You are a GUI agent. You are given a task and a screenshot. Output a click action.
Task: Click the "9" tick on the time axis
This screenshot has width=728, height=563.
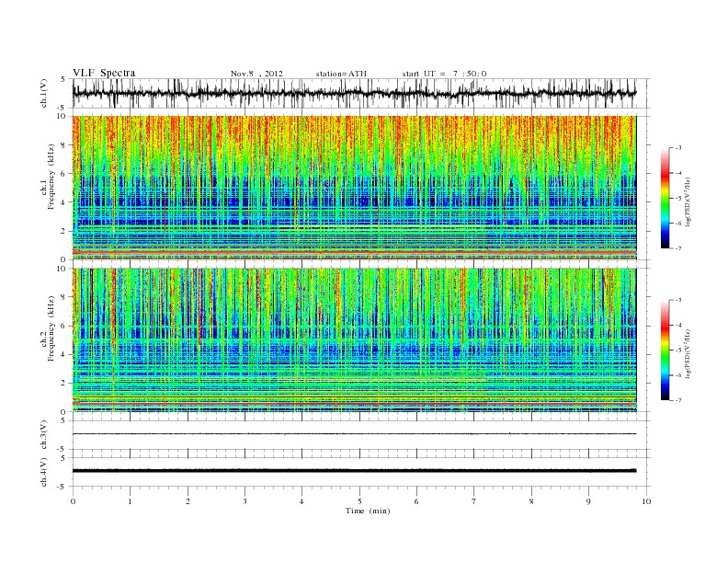click(588, 501)
